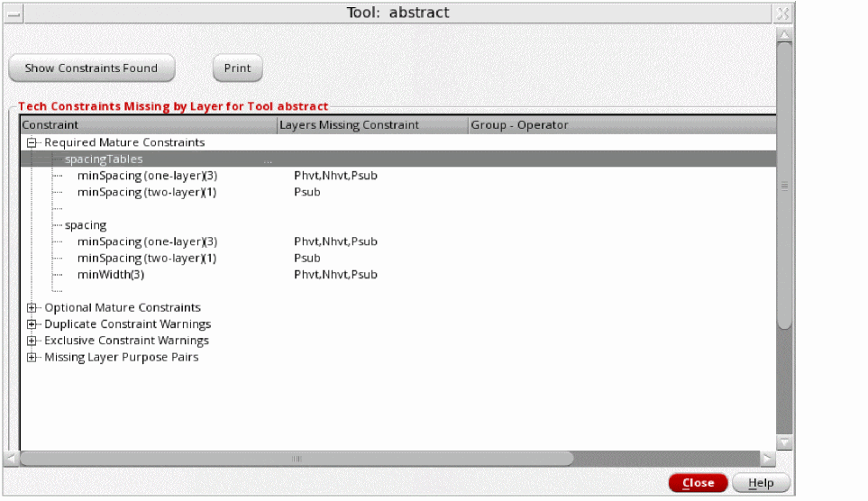Open Help for this dialog
Image resolution: width=868 pixels, height=501 pixels.
point(761,483)
